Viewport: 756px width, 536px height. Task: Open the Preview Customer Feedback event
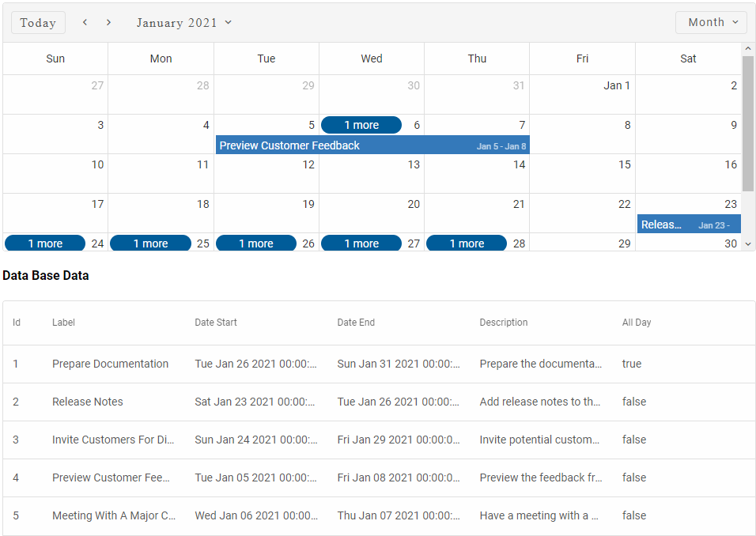(372, 145)
